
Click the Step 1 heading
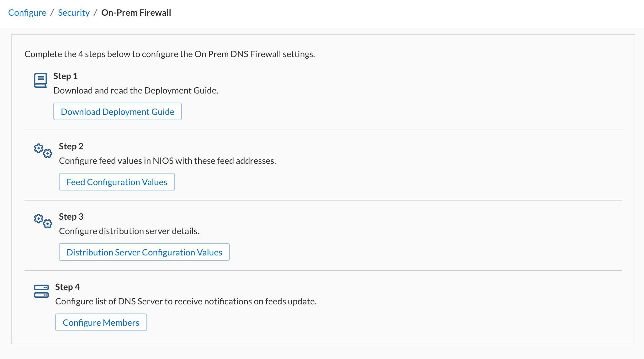point(65,76)
